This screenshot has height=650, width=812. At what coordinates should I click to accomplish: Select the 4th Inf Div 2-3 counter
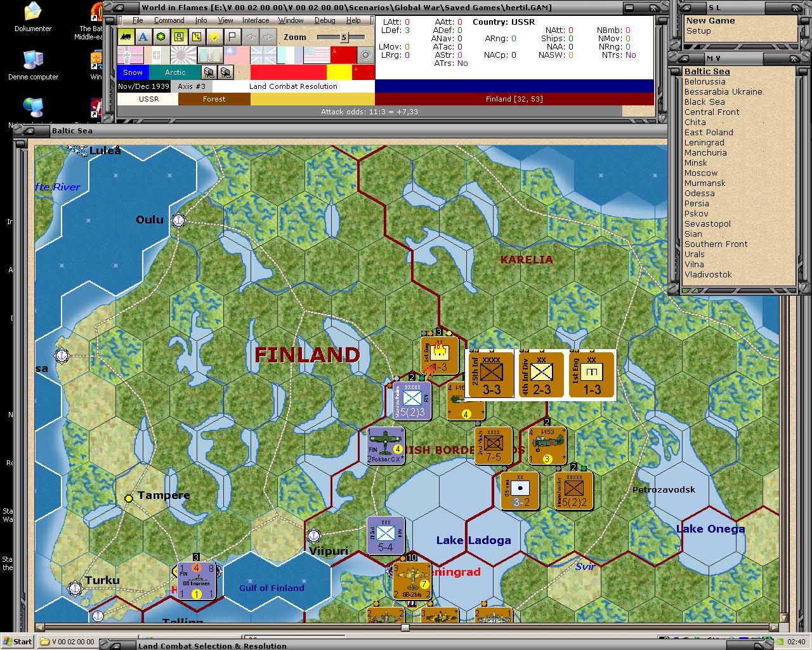[541, 375]
